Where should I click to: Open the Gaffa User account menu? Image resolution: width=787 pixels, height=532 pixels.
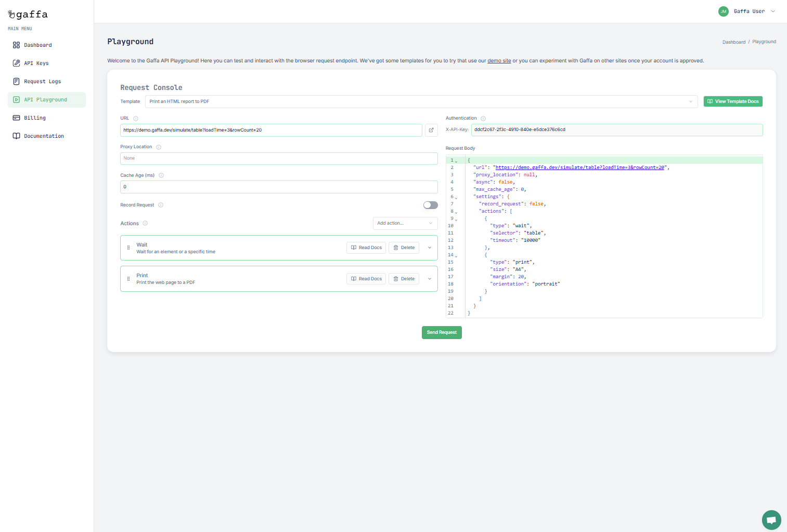click(x=749, y=11)
